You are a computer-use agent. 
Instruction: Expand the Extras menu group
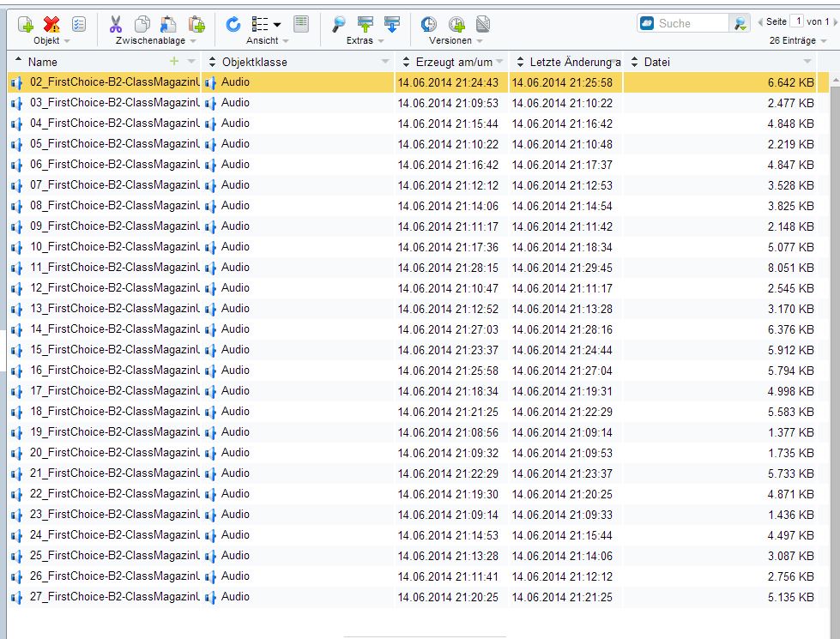tap(381, 40)
